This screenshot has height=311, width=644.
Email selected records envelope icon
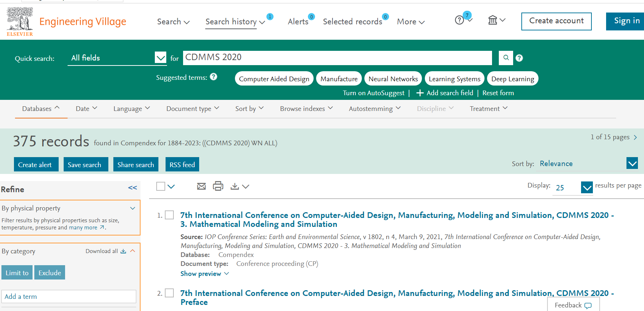[201, 186]
